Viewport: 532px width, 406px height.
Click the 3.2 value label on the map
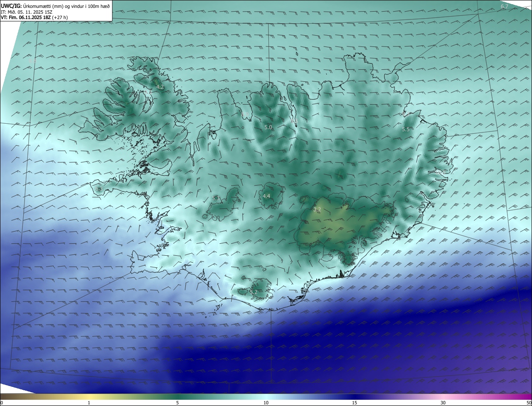tap(317, 210)
